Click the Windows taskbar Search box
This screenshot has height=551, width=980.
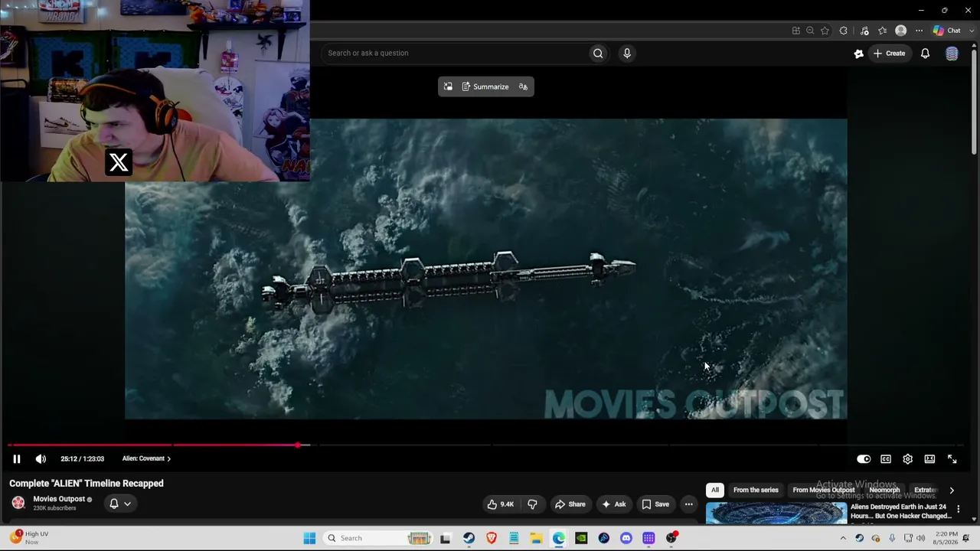(377, 538)
